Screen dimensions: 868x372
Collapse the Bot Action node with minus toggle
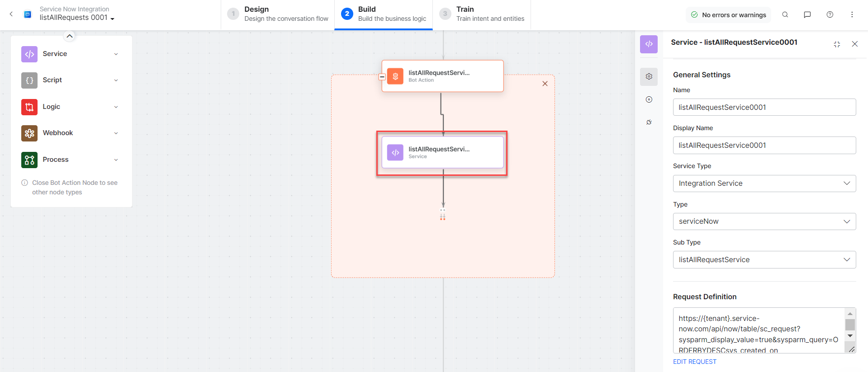click(x=382, y=77)
